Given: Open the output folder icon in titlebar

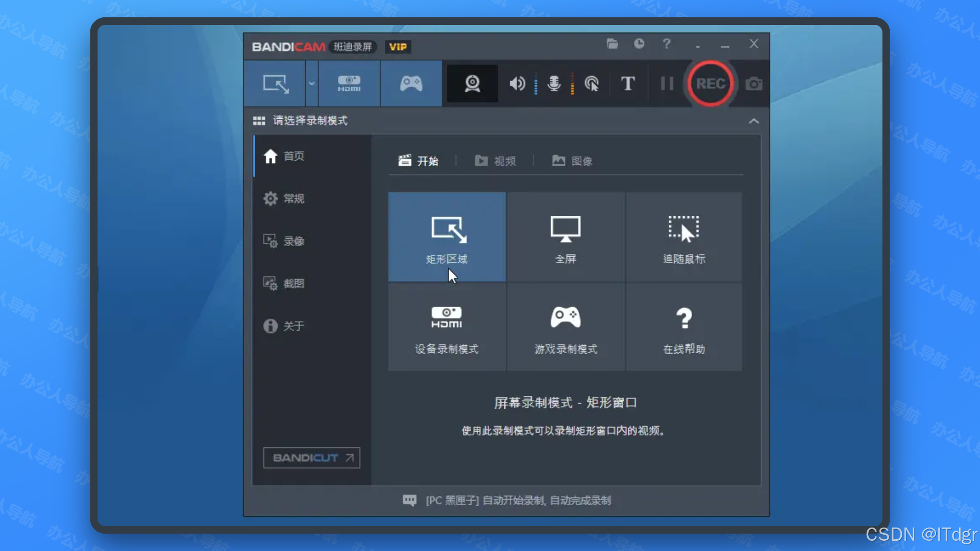Looking at the screenshot, I should (612, 44).
